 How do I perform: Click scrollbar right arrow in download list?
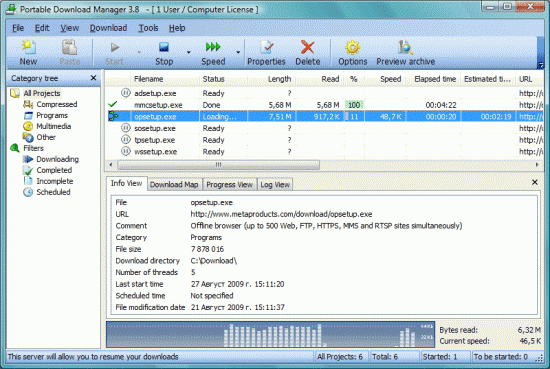click(x=537, y=165)
